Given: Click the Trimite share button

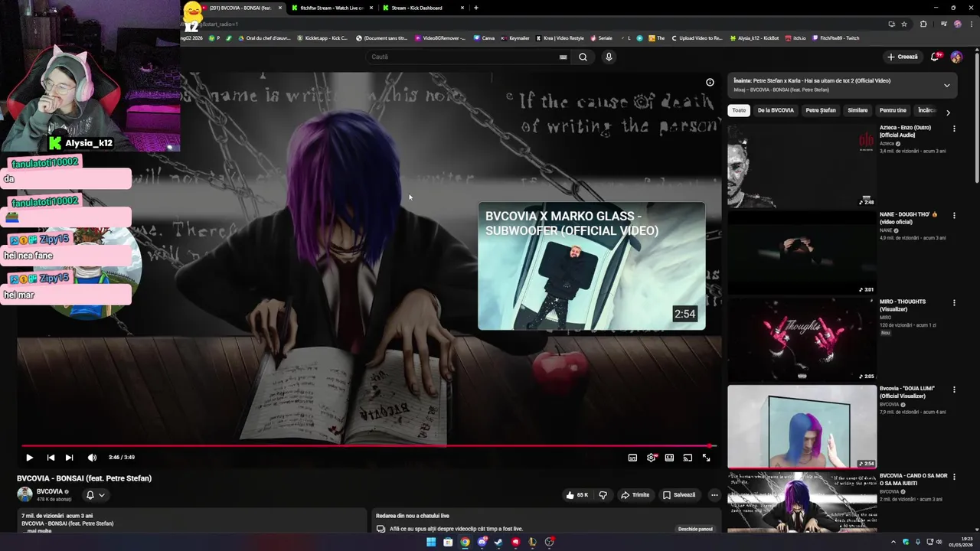Looking at the screenshot, I should coord(635,495).
